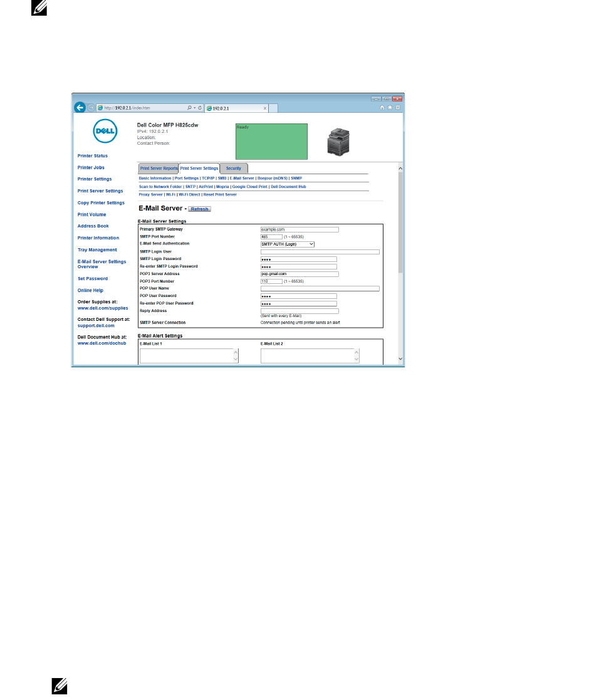Open Scan to Network Folder link
Screen dimensions: 604x700
click(x=160, y=187)
